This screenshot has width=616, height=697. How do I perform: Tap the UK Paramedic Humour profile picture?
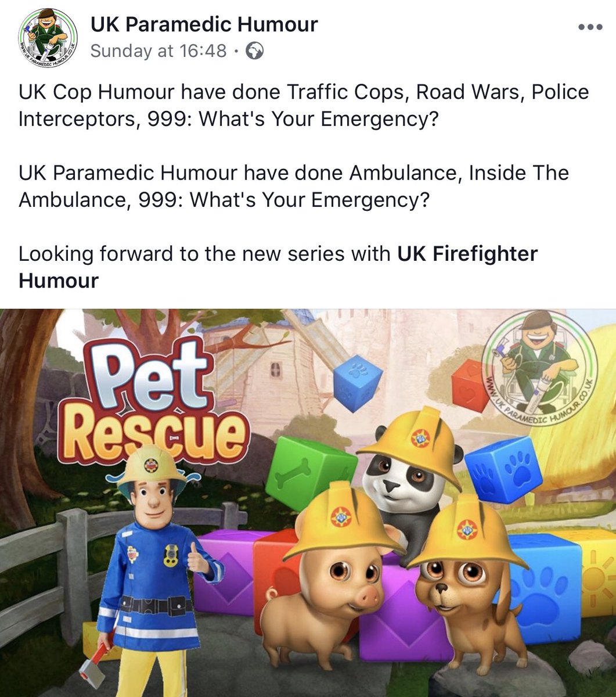pos(47,37)
